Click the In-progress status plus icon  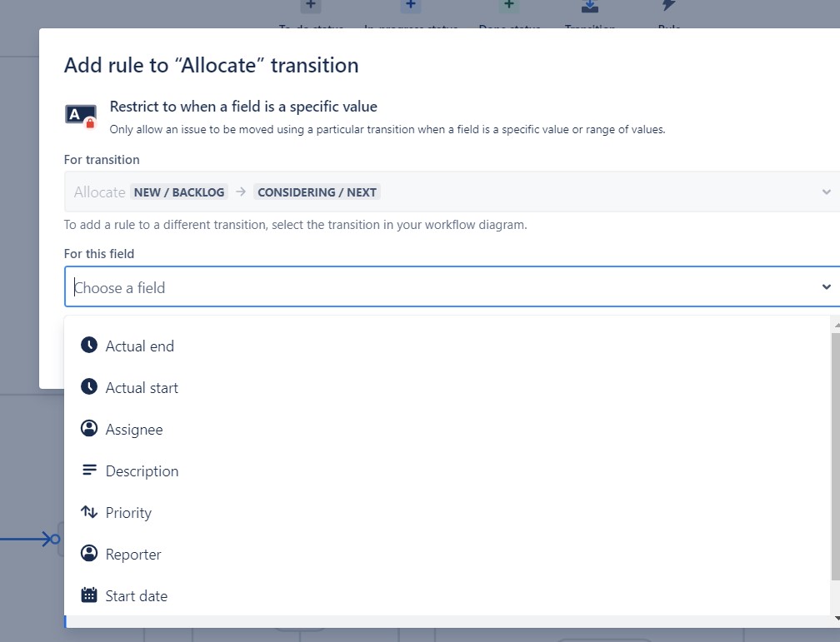click(x=410, y=5)
